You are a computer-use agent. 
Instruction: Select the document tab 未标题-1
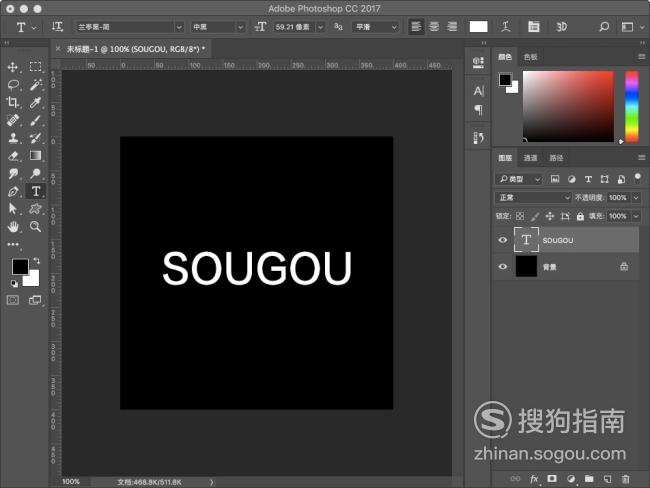pos(136,49)
